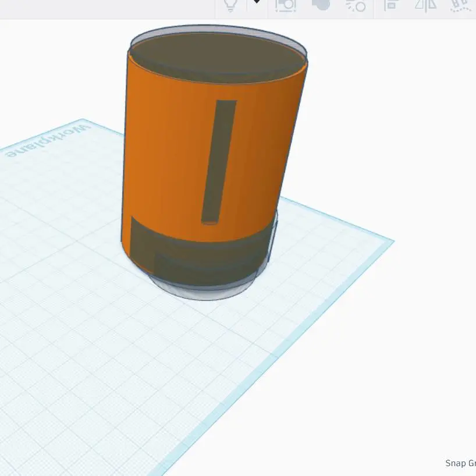Select the dark top disc of cylinder
Image resolution: width=476 pixels, height=476 pixels.
[x=217, y=56]
